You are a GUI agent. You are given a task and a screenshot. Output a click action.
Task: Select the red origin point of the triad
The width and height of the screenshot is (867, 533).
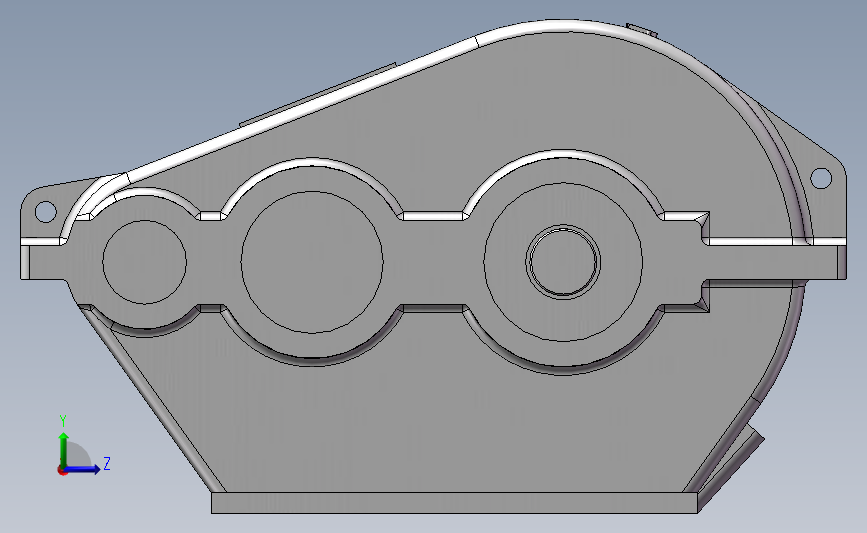click(x=62, y=471)
